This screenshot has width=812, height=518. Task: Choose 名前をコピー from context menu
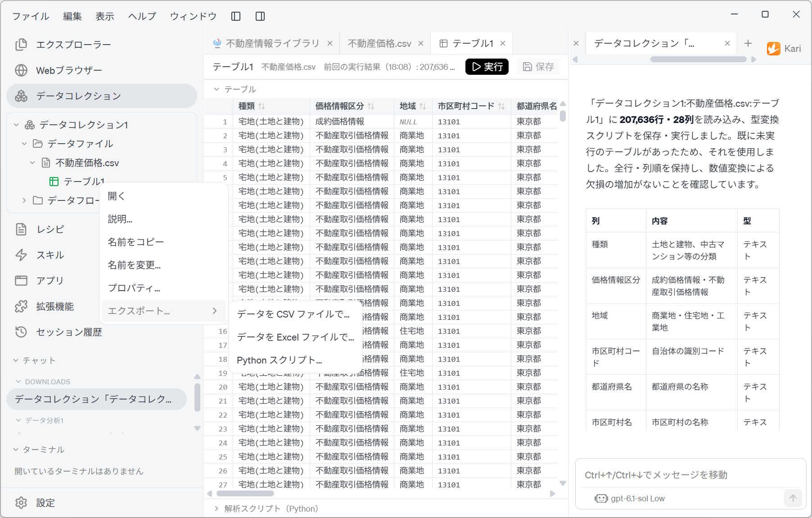(164, 242)
